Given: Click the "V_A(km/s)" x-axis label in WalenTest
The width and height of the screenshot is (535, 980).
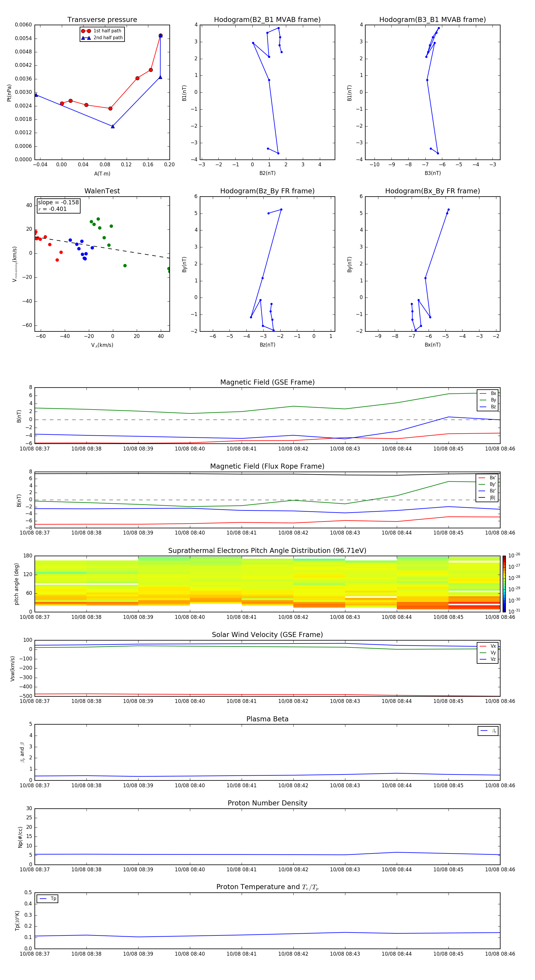Looking at the screenshot, I should click(x=102, y=345).
